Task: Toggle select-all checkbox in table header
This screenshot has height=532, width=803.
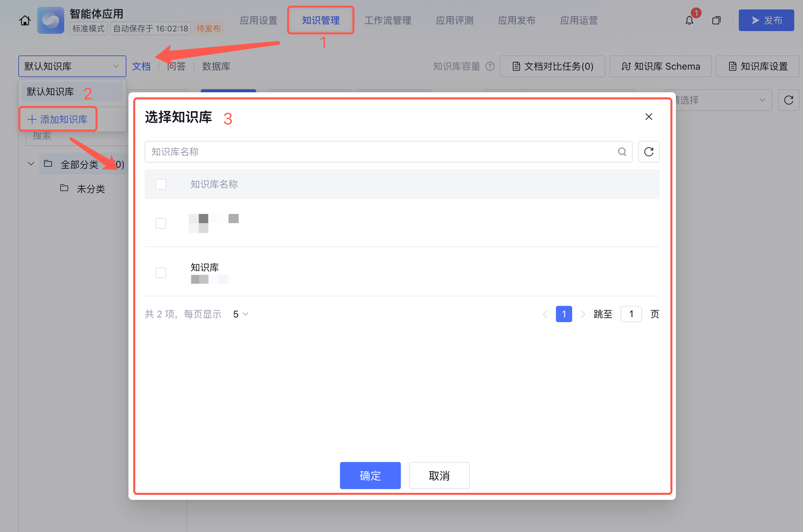Action: 161,185
